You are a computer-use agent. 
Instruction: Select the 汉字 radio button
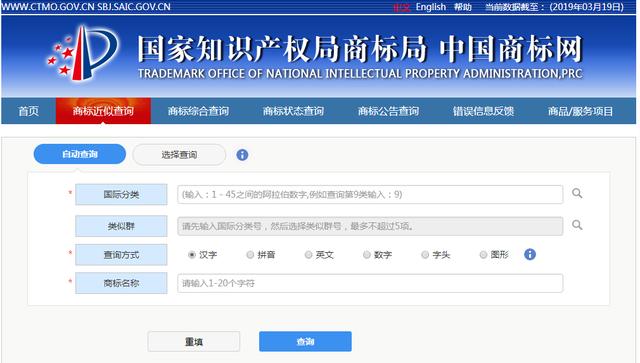click(x=192, y=255)
